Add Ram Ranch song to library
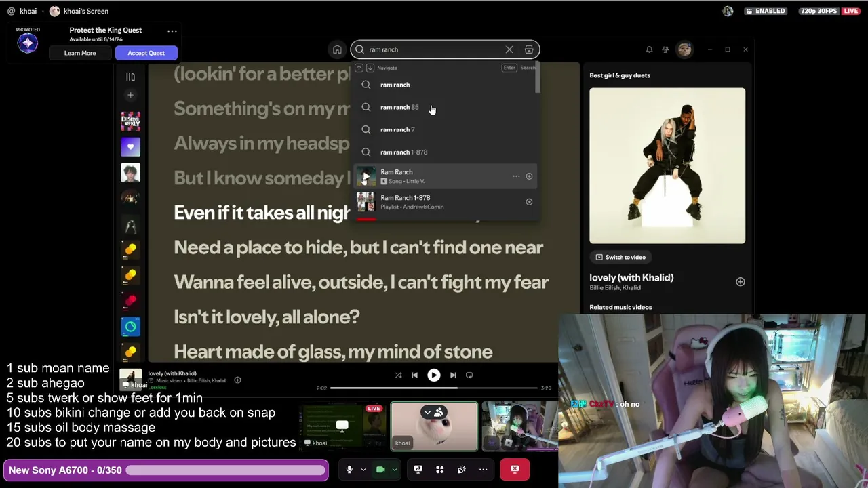The image size is (868, 488). tap(529, 176)
